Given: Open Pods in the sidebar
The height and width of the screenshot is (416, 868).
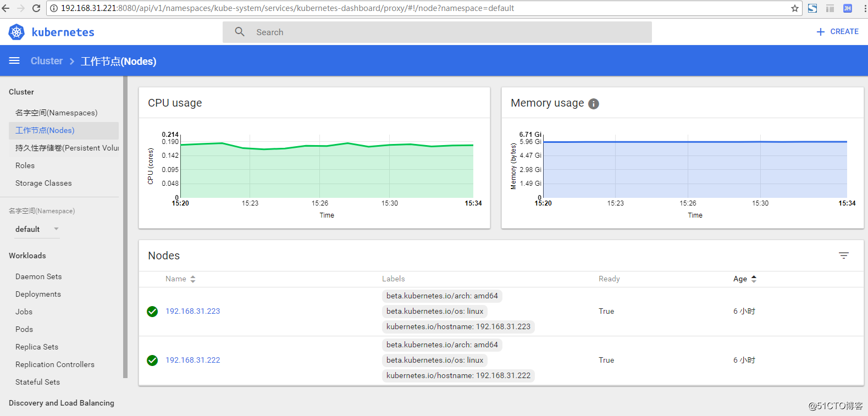Looking at the screenshot, I should 24,329.
